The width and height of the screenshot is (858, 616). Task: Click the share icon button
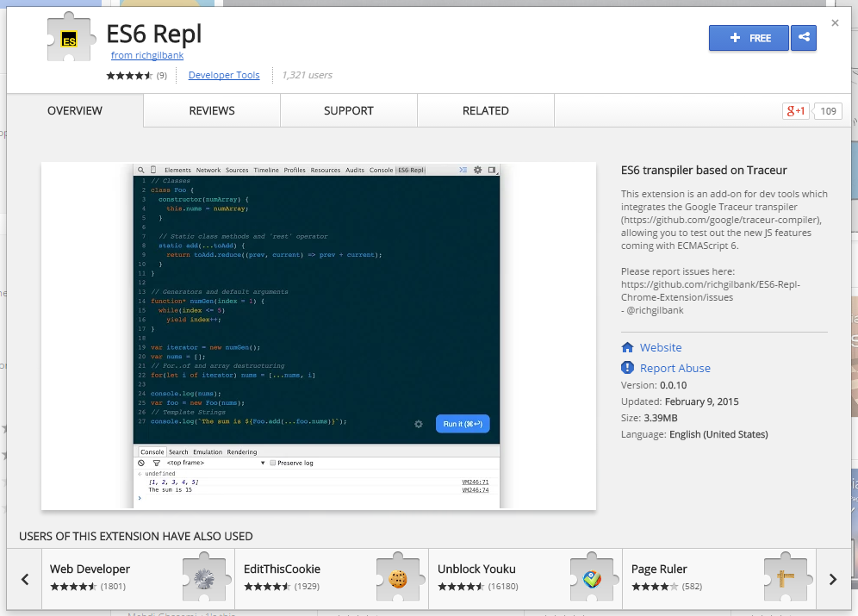tap(804, 38)
